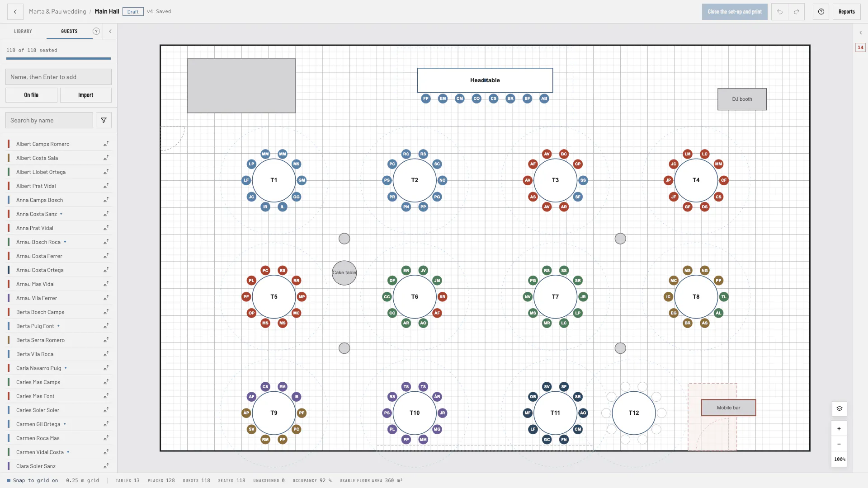Click the On file button
868x488 pixels.
(x=31, y=95)
